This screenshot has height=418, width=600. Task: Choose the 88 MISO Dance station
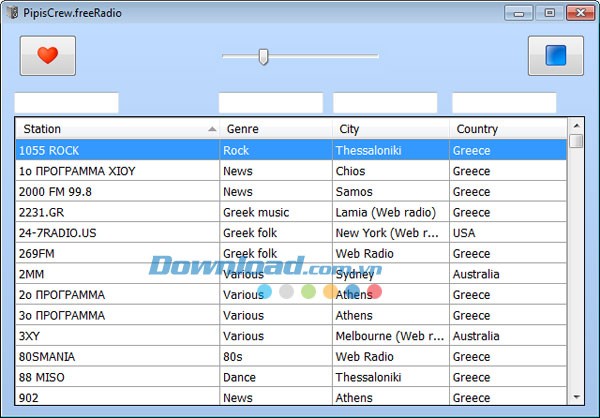coord(117,377)
